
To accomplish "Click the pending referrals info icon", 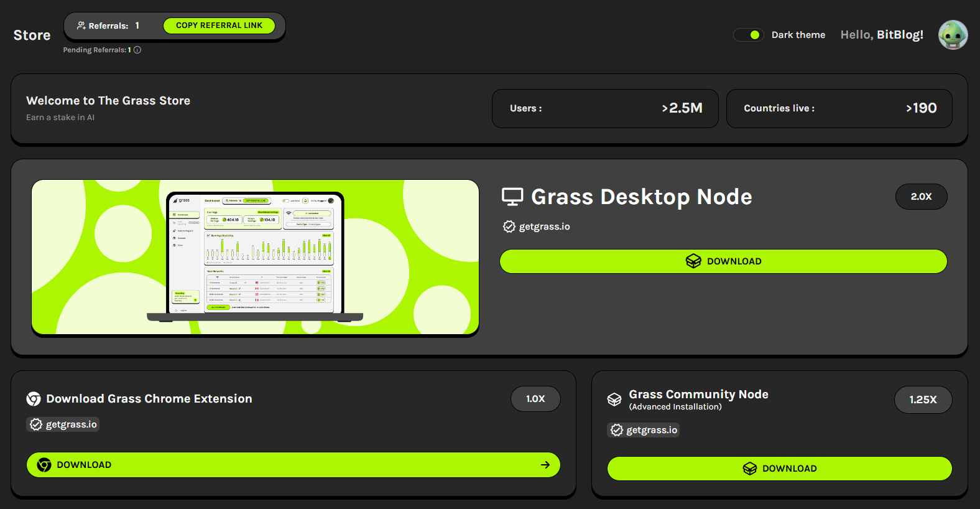I will (137, 50).
